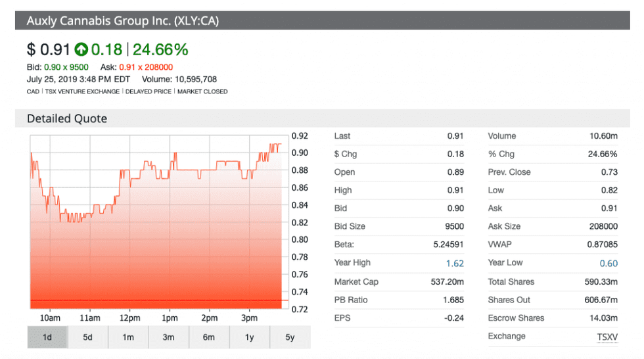Screen dimensions: 644x359
Task: Select the 1m chart range
Action: 128,337
